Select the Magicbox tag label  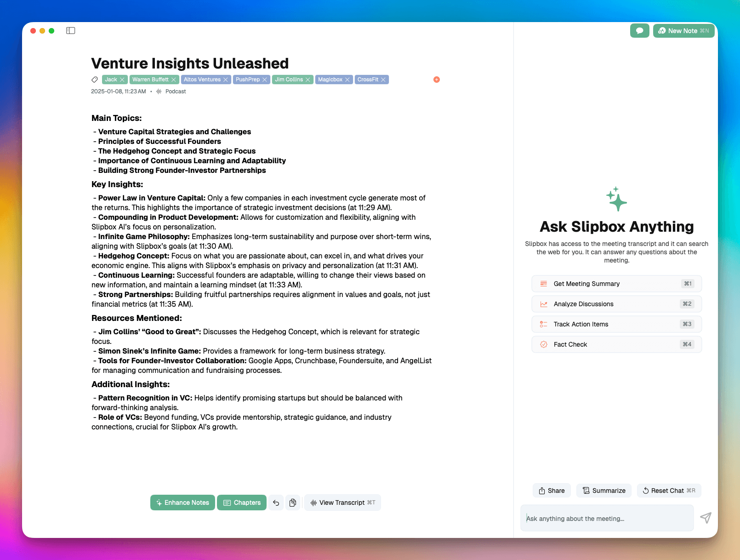pyautogui.click(x=330, y=80)
